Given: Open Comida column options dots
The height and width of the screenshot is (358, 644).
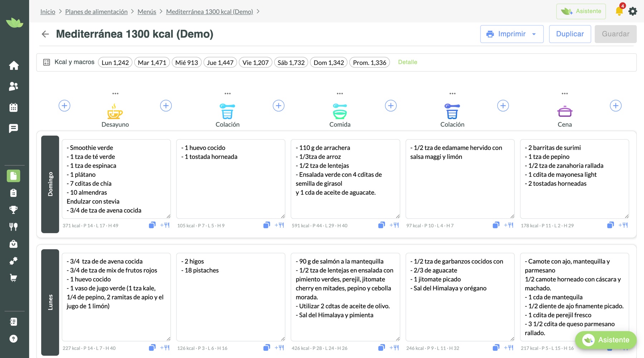Looking at the screenshot, I should coord(340,93).
